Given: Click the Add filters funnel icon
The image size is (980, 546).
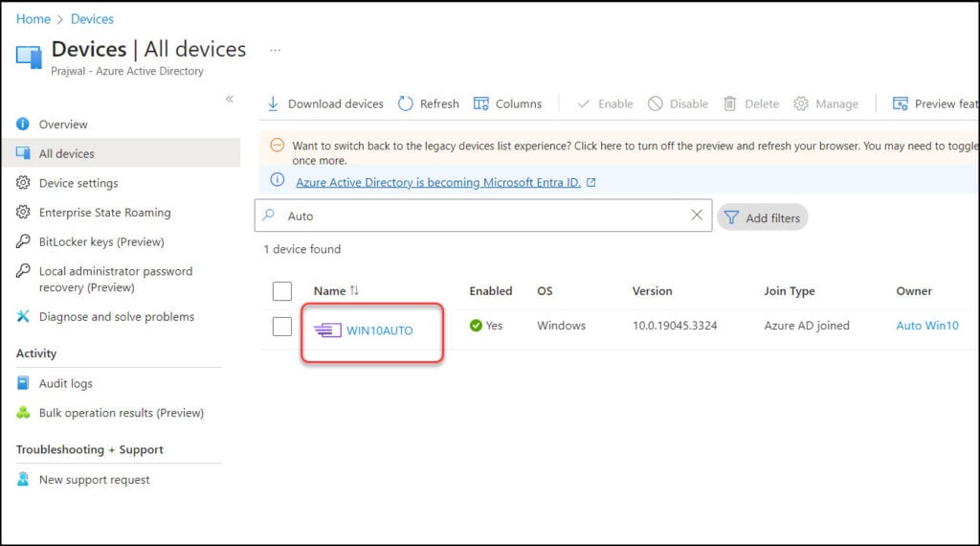Looking at the screenshot, I should click(731, 217).
